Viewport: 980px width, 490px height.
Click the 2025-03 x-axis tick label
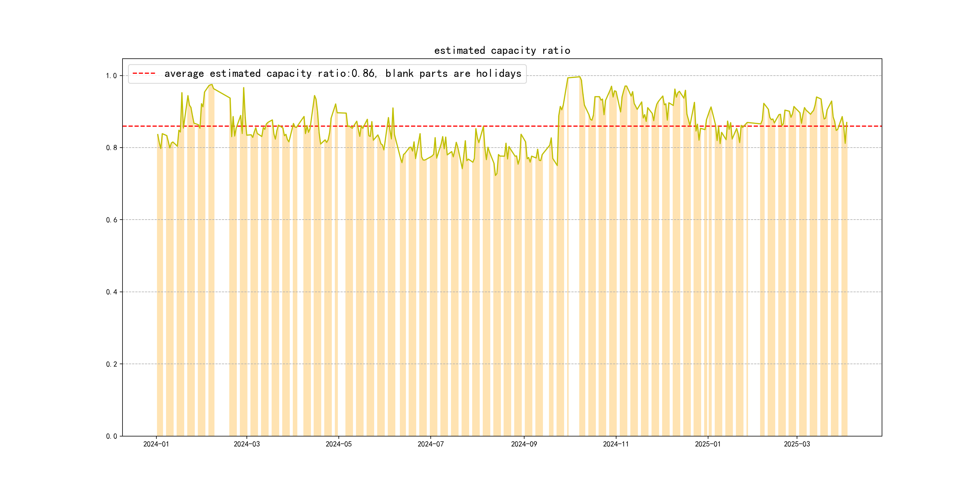tap(797, 444)
